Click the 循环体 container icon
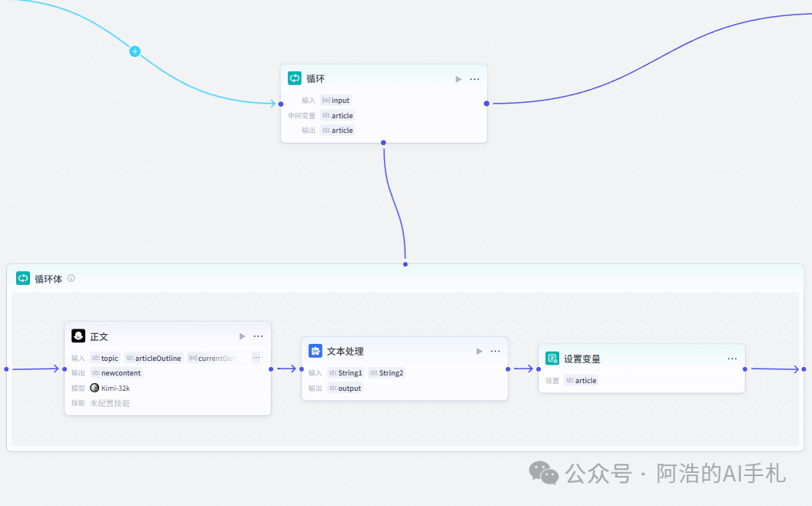The height and width of the screenshot is (506, 812). click(23, 279)
